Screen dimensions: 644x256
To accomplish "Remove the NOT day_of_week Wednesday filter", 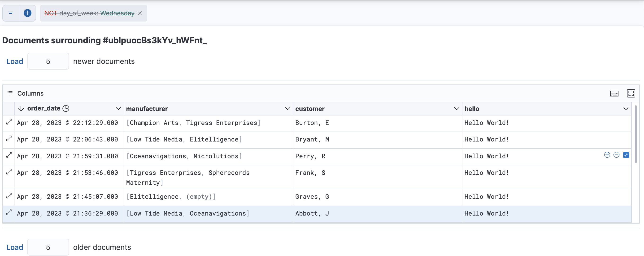I will tap(140, 13).
